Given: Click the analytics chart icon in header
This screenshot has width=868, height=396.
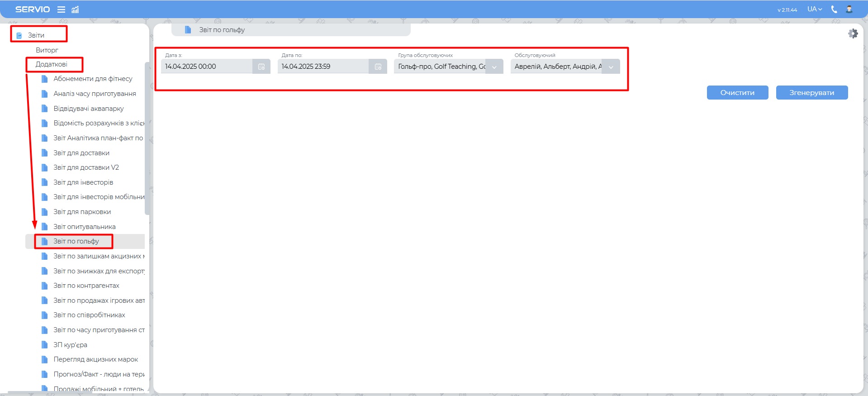Looking at the screenshot, I should pos(75,10).
